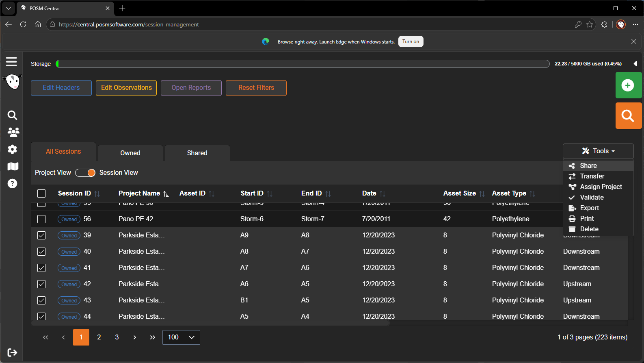
Task: Open the browser home page
Action: pos(38,24)
